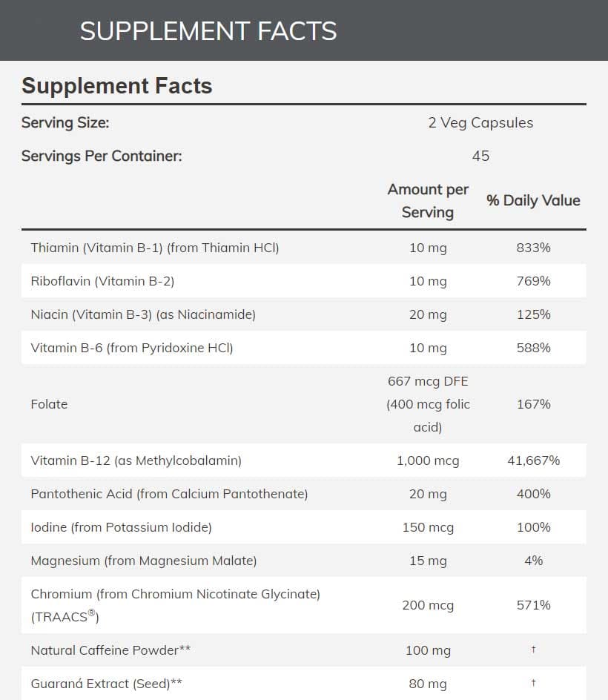Click the % Daily Value column header
Image resolution: width=608 pixels, height=700 pixels.
tap(533, 200)
